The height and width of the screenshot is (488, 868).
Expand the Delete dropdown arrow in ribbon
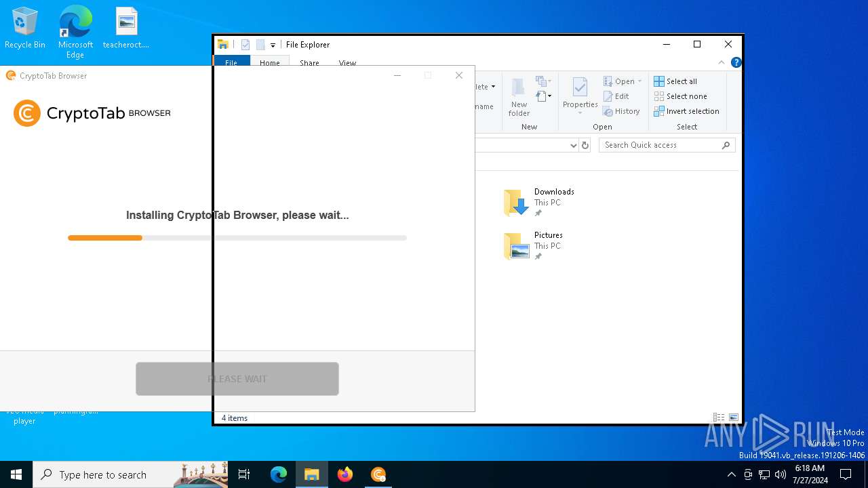493,87
